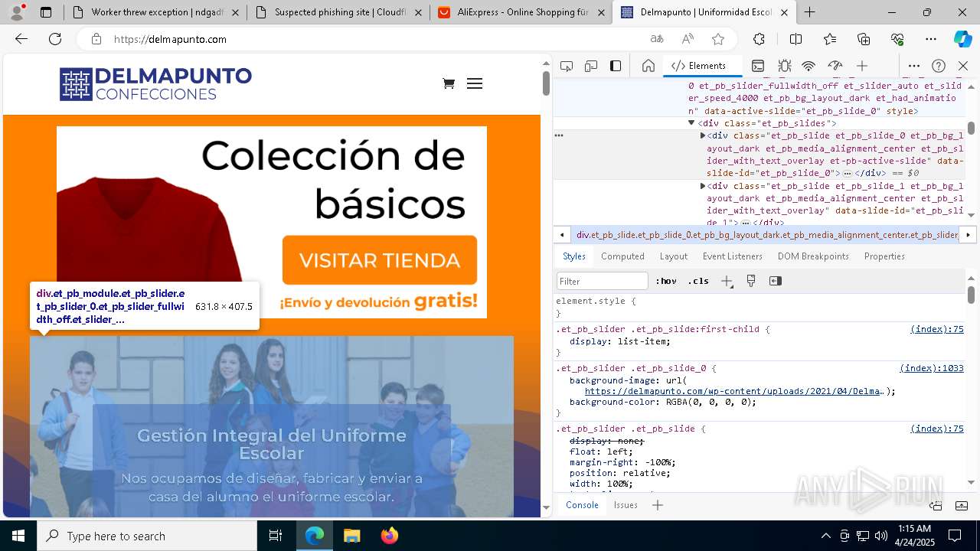Focus the styles Filter input field
The image size is (980, 551).
tap(603, 281)
